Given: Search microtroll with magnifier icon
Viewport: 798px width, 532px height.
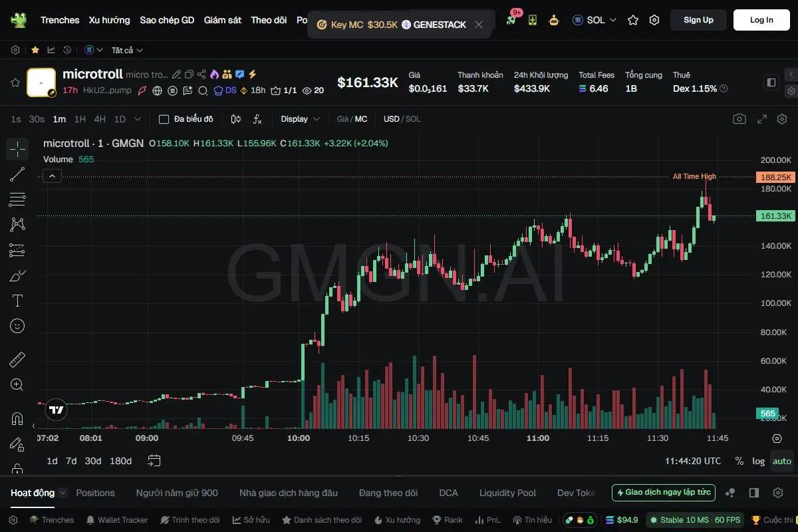Looking at the screenshot, I should click(203, 90).
